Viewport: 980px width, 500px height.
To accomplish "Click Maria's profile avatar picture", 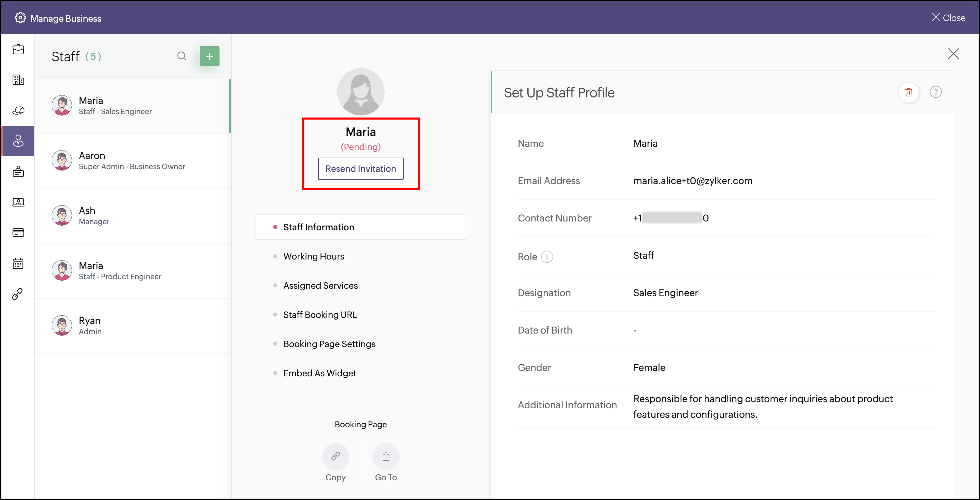I will pyautogui.click(x=360, y=92).
